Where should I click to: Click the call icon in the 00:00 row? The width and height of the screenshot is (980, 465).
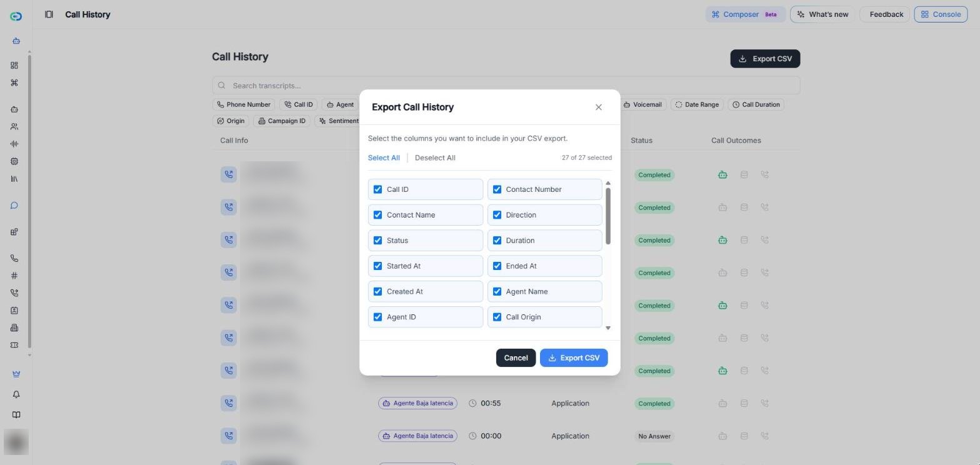tap(229, 436)
